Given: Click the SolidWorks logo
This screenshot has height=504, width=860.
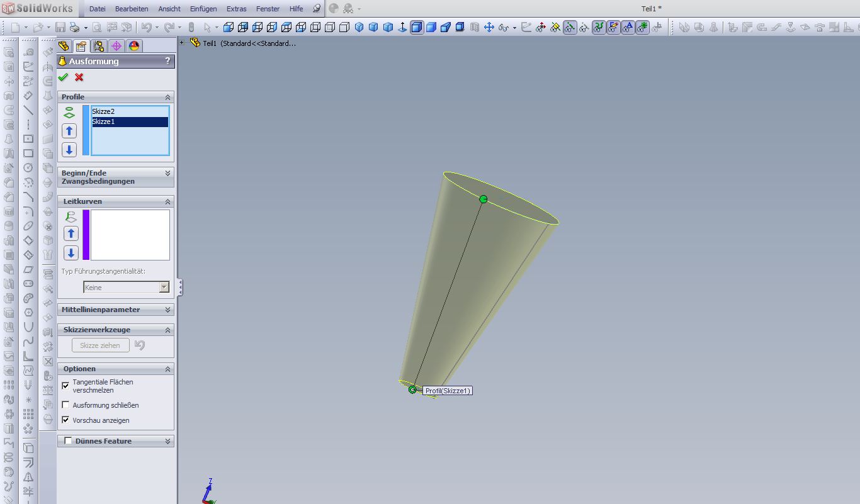Looking at the screenshot, I should click(37, 9).
